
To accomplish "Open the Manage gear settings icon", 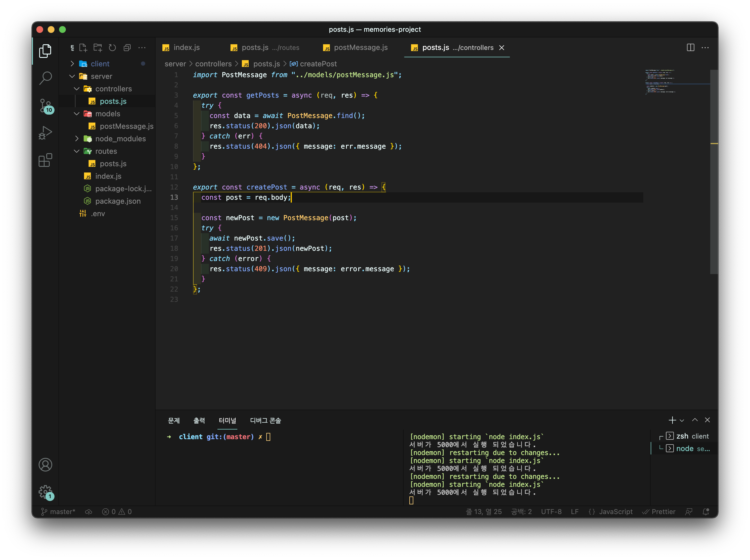I will click(x=45, y=492).
